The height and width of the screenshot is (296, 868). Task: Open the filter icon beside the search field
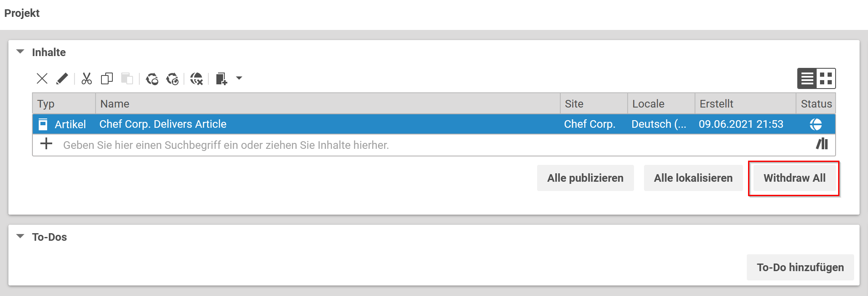[x=823, y=145]
